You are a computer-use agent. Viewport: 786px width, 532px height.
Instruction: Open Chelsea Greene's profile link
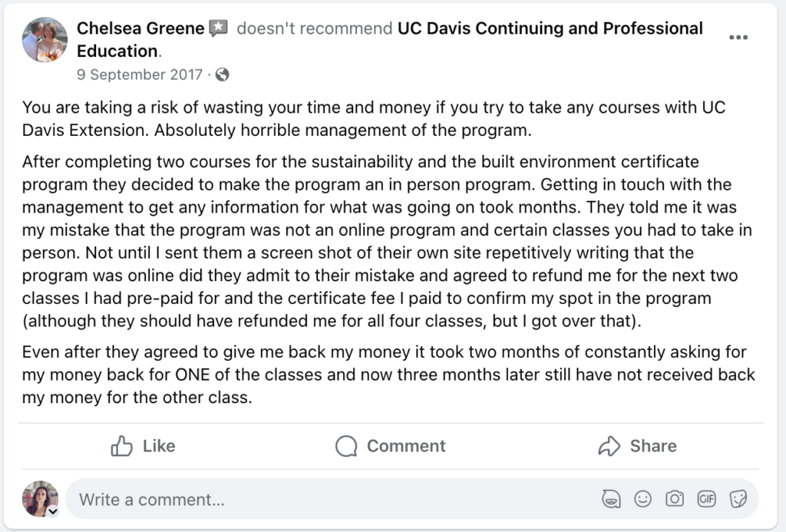click(x=140, y=28)
